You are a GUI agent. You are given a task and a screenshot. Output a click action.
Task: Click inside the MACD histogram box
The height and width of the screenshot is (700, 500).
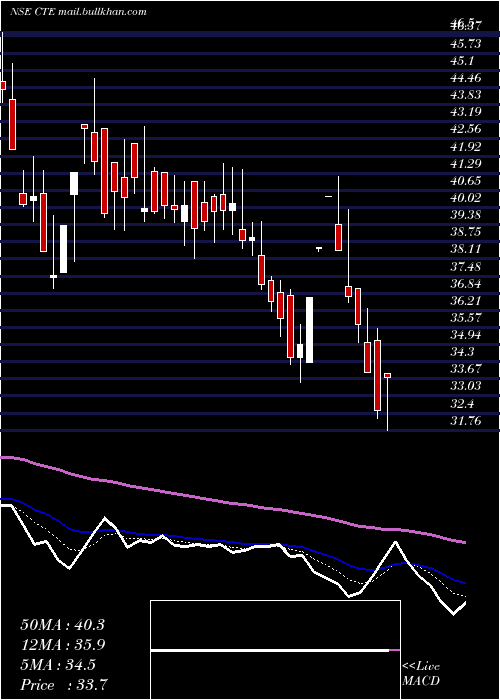tap(275, 650)
